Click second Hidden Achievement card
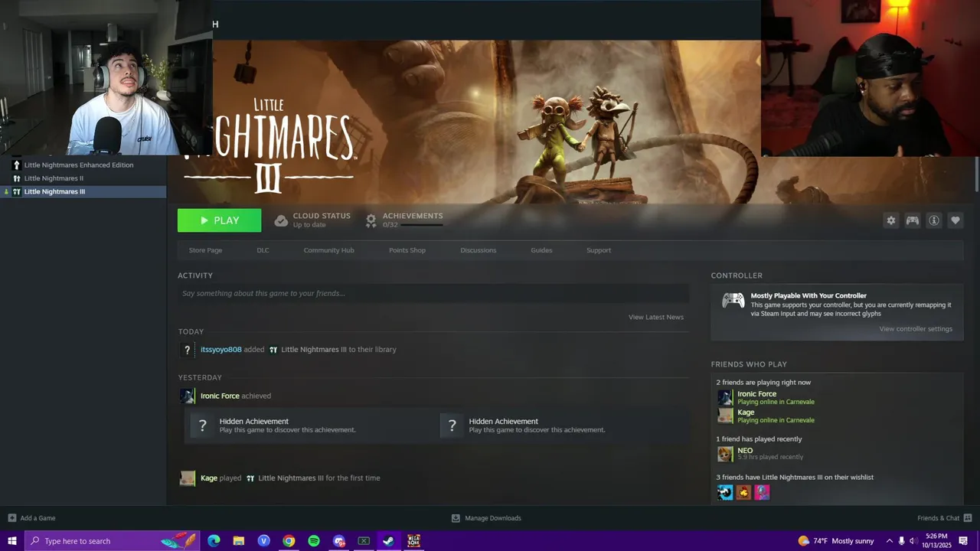Screen dimensions: 980x551 564,425
